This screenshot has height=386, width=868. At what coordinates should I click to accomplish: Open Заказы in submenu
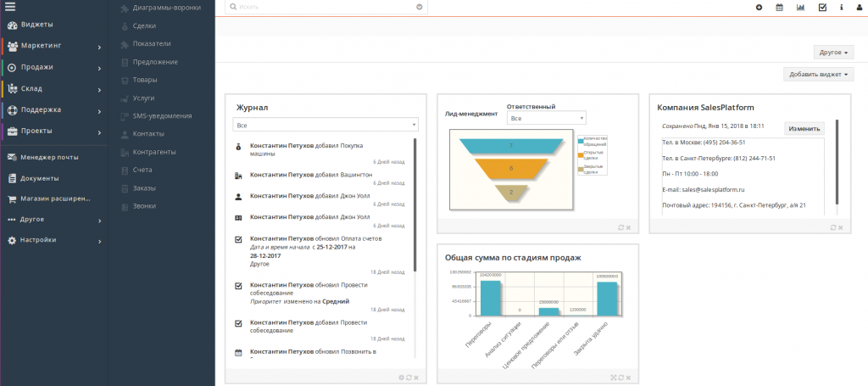point(144,188)
